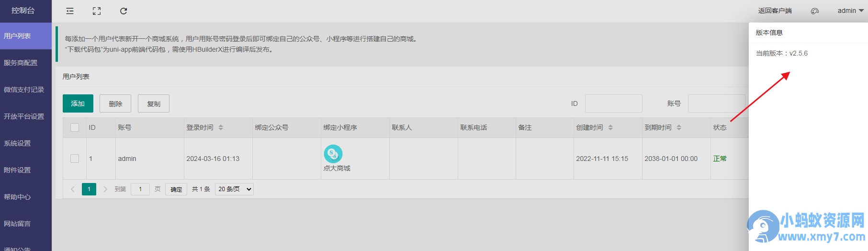The width and height of the screenshot is (868, 251).
Task: Sort by 到期时间 column arrows
Action: (x=679, y=127)
